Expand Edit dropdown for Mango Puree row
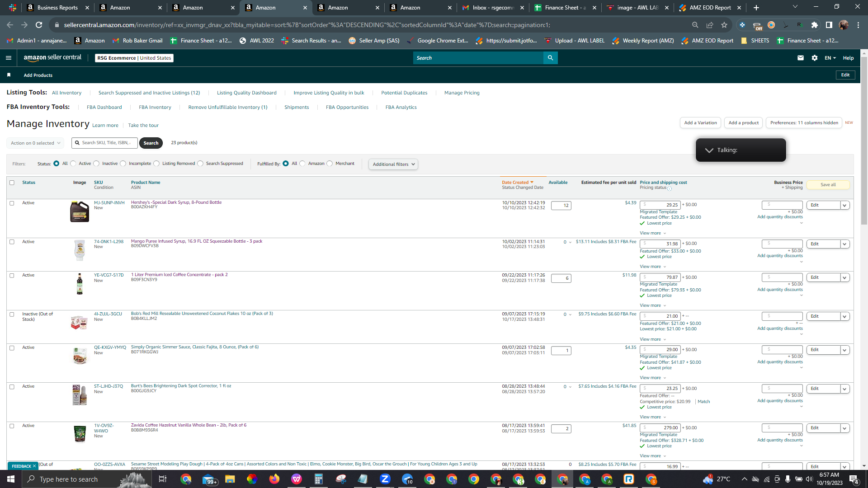The height and width of the screenshot is (488, 868). click(844, 244)
